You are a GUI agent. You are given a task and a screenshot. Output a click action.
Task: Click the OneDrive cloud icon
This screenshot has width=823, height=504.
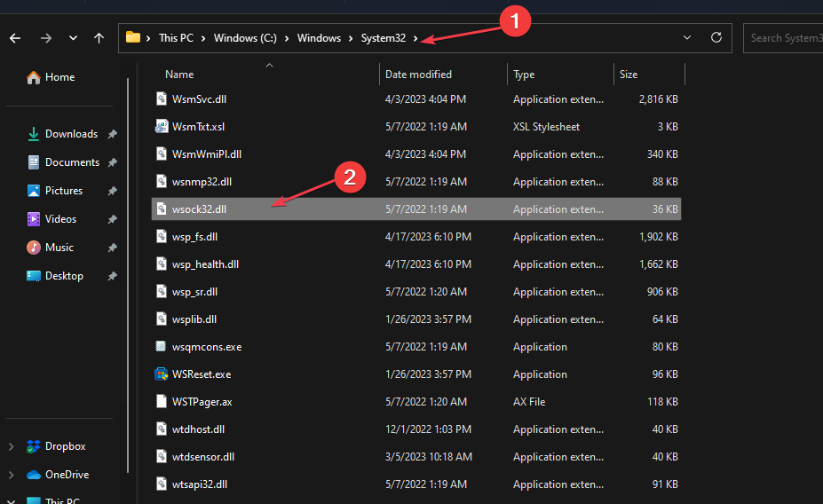pos(34,475)
